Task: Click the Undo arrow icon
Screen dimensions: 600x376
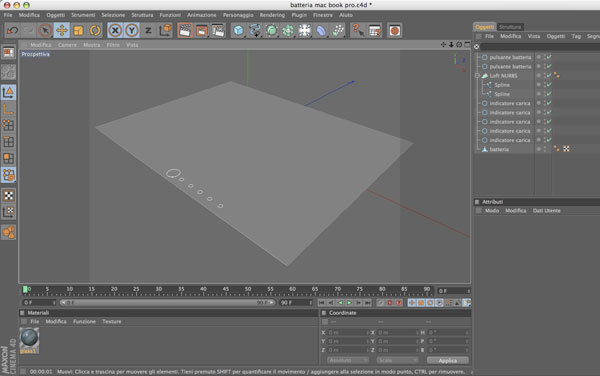Action: pos(12,30)
